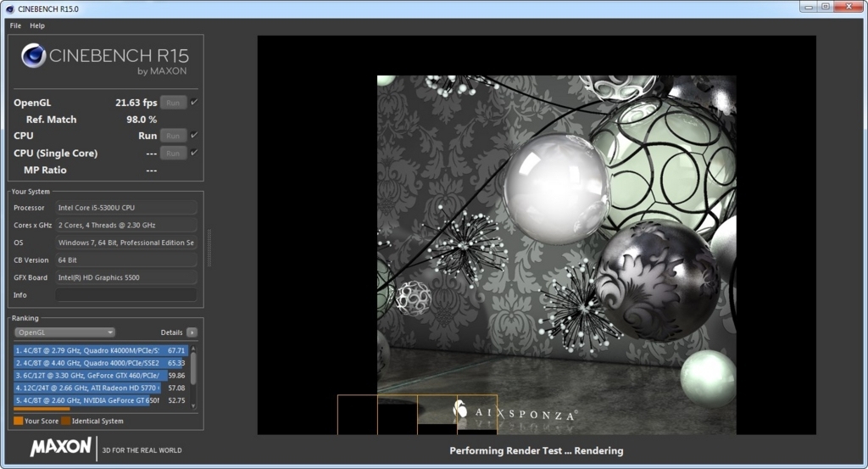This screenshot has height=469, width=868.
Task: Click the Run button for OpenGL test
Action: point(173,103)
